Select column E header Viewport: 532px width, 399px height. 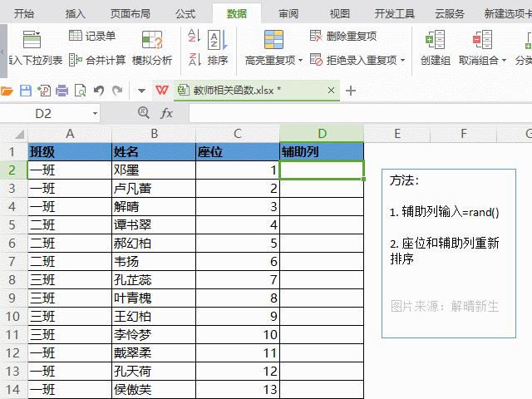pos(397,134)
